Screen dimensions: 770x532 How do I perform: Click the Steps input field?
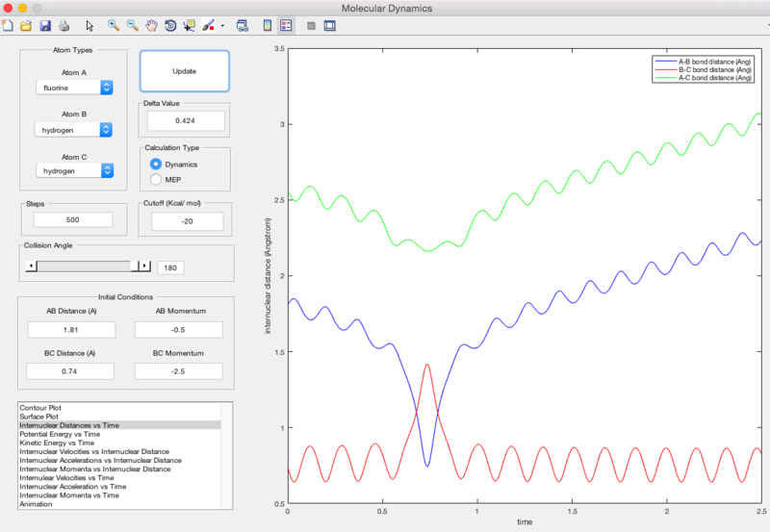click(x=73, y=220)
